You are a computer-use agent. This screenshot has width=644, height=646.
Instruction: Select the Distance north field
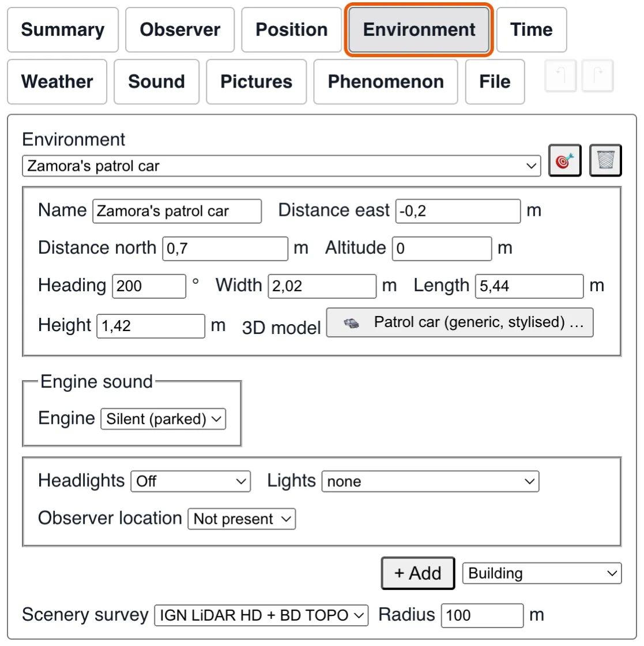tap(225, 249)
